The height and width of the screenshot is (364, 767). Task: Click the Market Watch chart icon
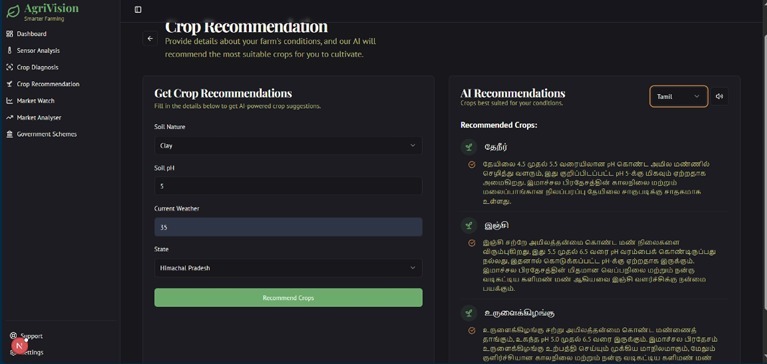click(x=10, y=101)
